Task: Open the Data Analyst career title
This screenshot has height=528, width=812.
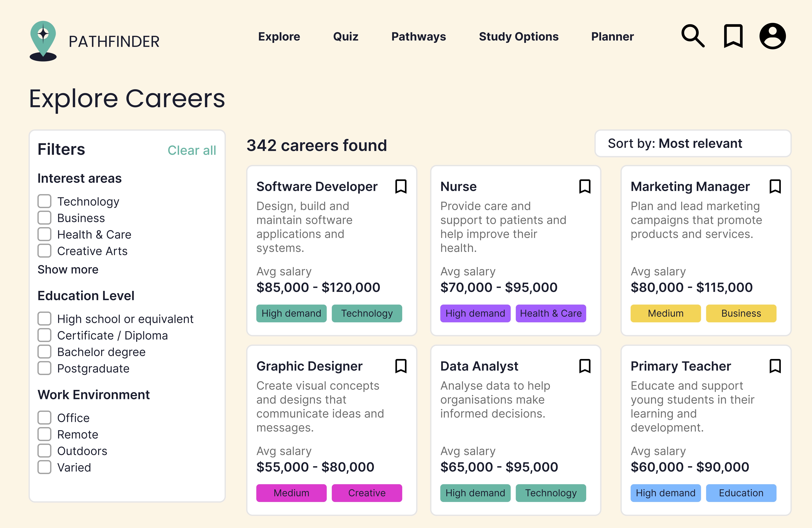Action: [x=479, y=366]
